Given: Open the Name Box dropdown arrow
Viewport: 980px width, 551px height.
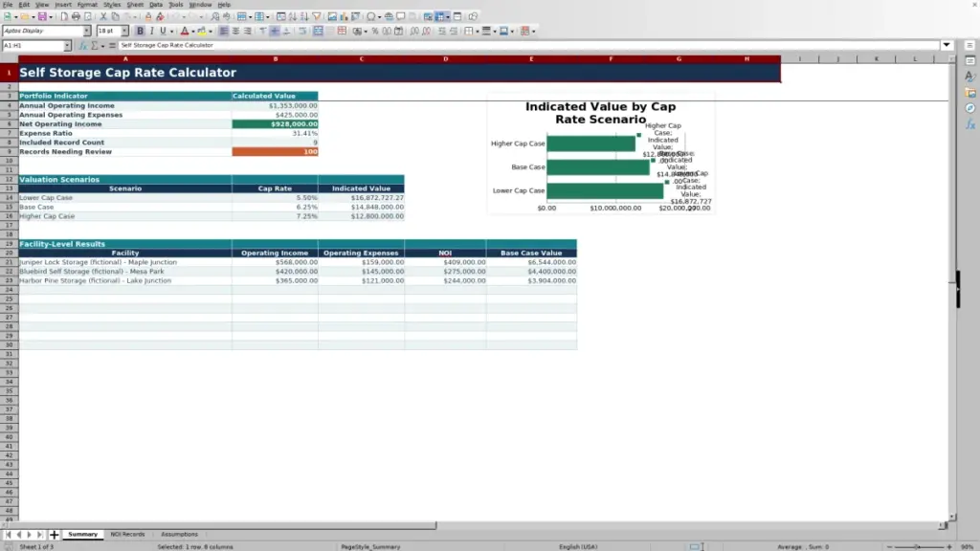Looking at the screenshot, I should pyautogui.click(x=67, y=46).
